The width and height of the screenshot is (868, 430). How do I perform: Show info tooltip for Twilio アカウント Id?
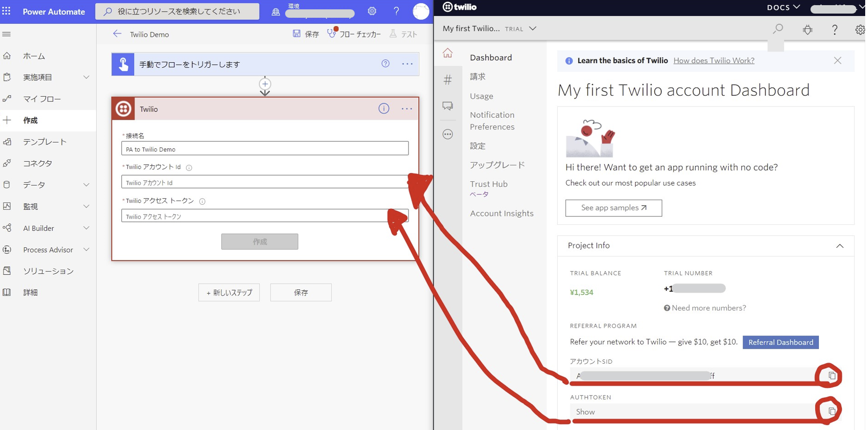click(189, 167)
